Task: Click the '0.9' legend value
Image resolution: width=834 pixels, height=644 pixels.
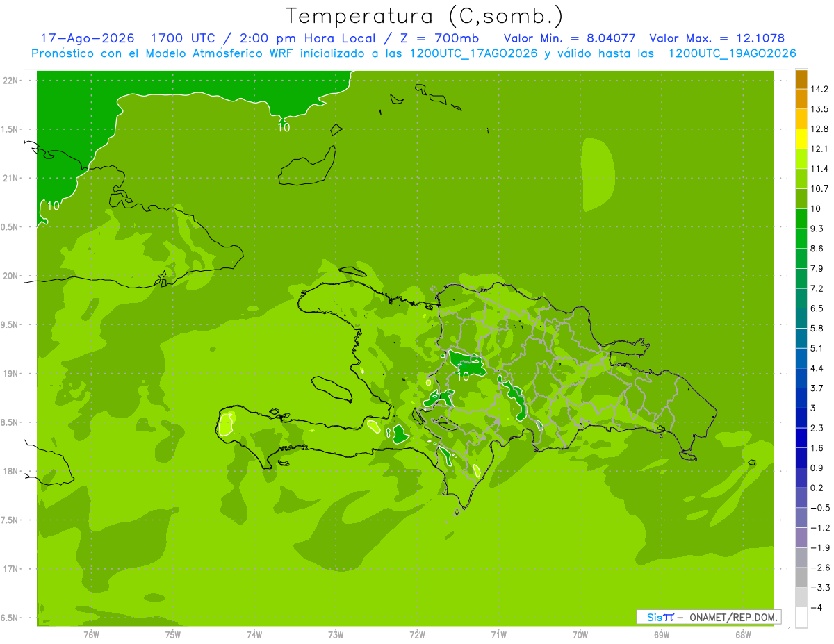Action: click(817, 468)
